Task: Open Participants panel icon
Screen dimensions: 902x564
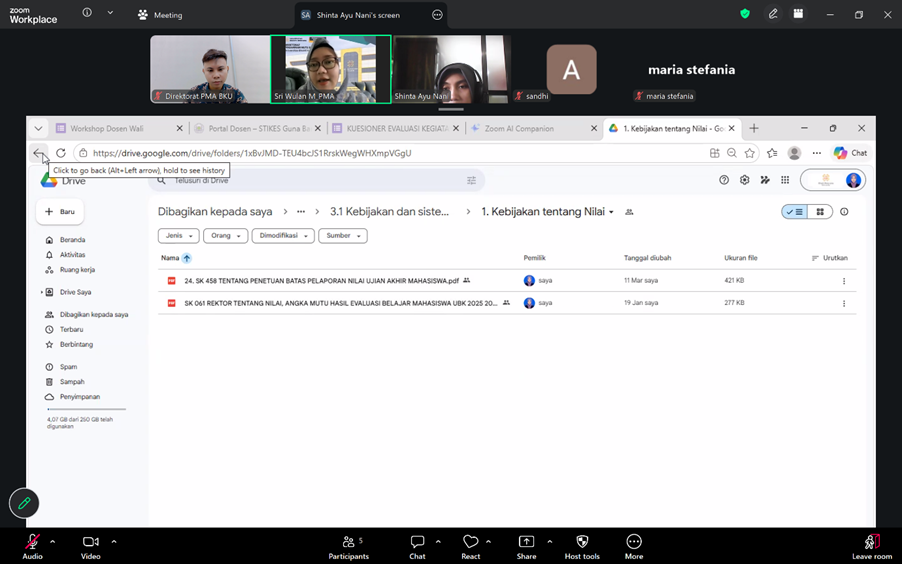Action: 349,542
